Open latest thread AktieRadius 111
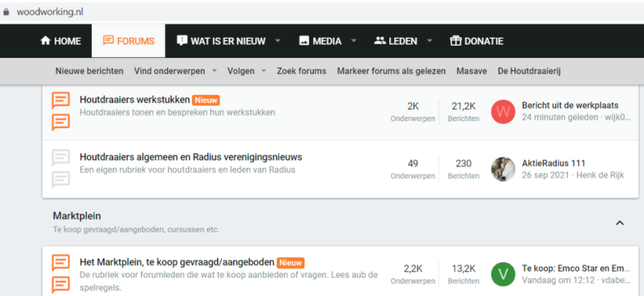The height and width of the screenshot is (296, 644). pyautogui.click(x=554, y=163)
